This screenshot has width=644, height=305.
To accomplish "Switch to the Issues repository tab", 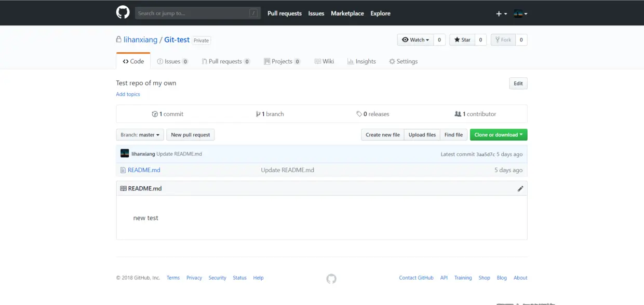I will [x=173, y=61].
